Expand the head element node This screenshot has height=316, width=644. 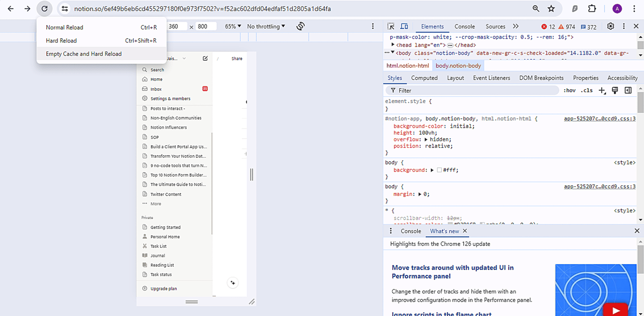pos(393,45)
